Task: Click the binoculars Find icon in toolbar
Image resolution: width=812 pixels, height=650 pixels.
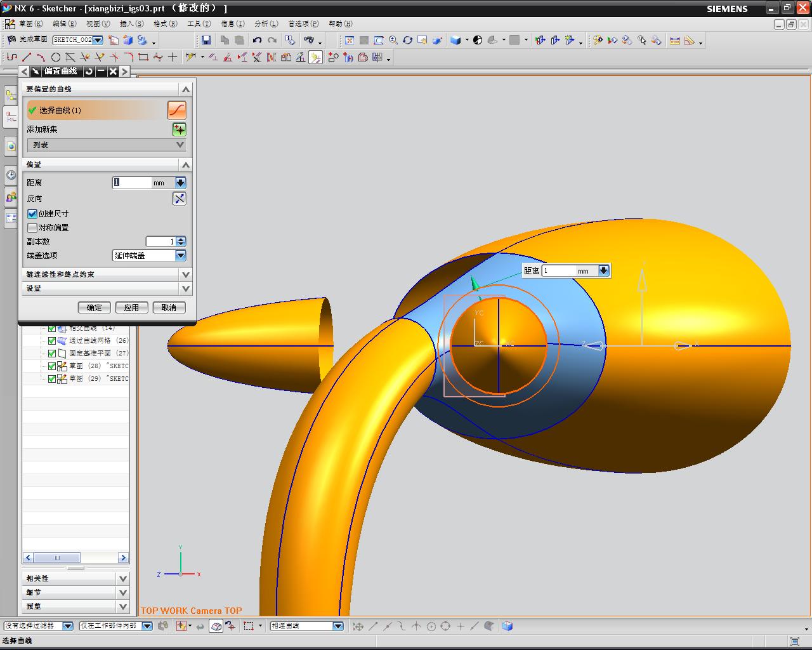Action: coord(309,40)
